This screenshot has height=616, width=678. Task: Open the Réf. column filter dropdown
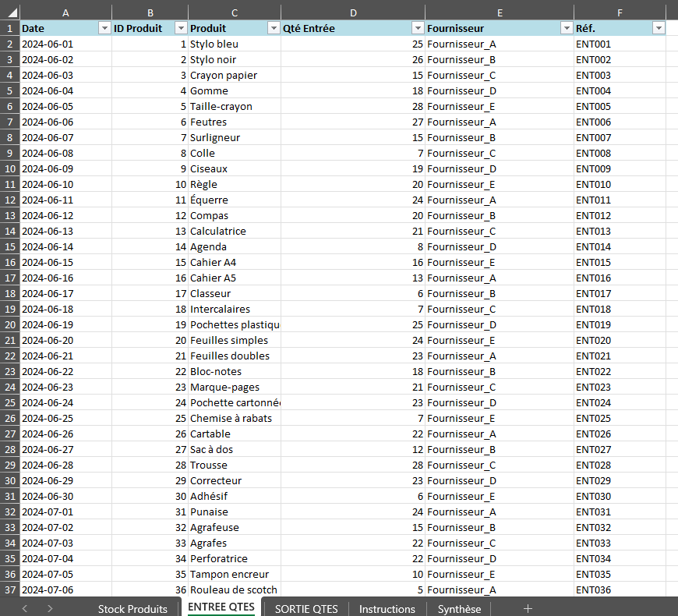[x=659, y=29]
